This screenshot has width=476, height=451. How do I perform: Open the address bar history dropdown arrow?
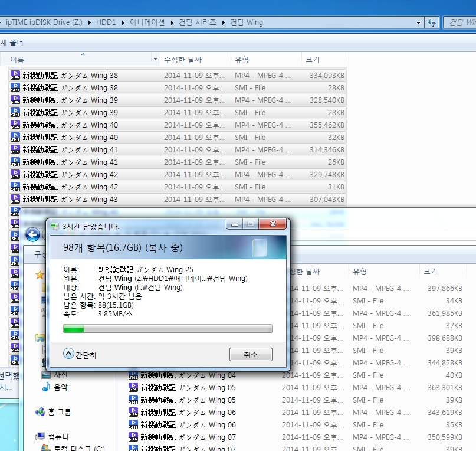click(x=418, y=23)
